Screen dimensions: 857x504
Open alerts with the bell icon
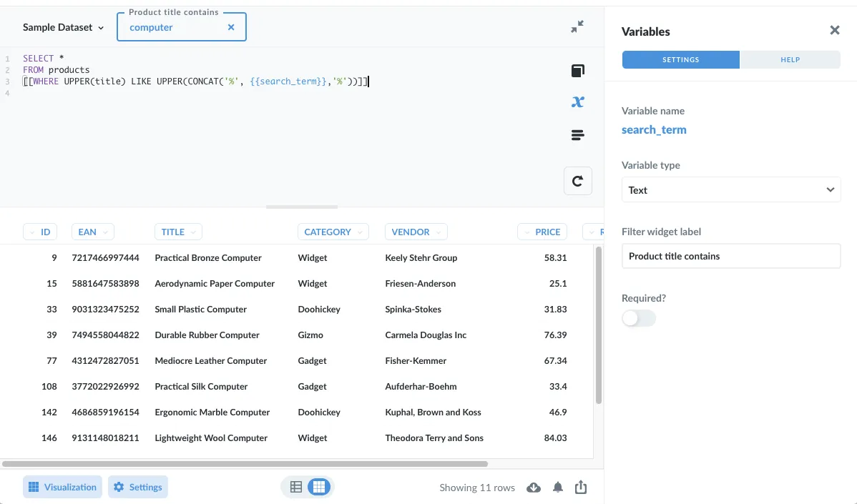click(x=557, y=487)
